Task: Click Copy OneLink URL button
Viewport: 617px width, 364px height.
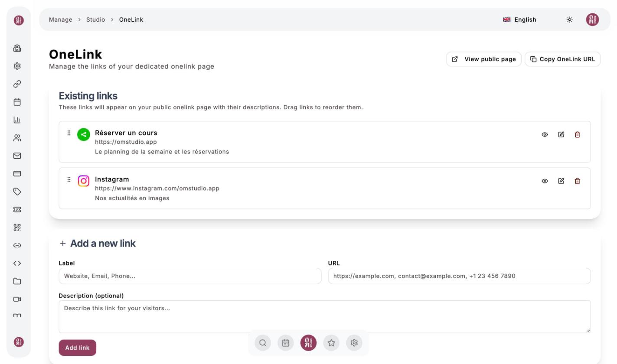Action: [x=563, y=59]
